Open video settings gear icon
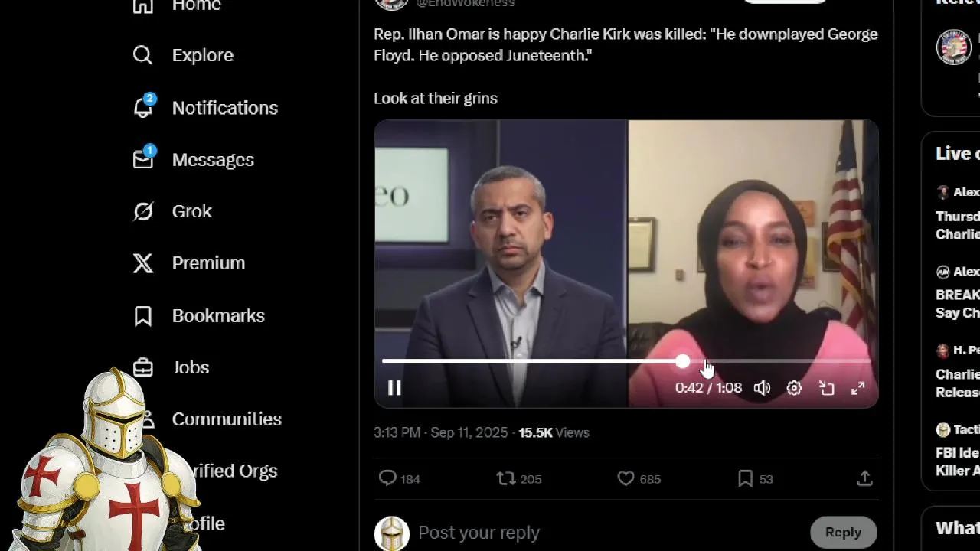The width and height of the screenshot is (980, 551). [794, 388]
